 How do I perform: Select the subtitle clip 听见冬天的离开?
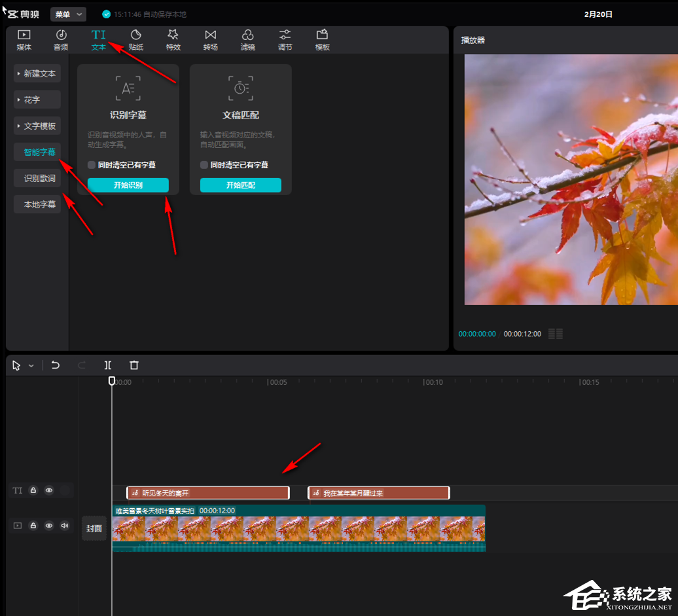[x=208, y=493]
